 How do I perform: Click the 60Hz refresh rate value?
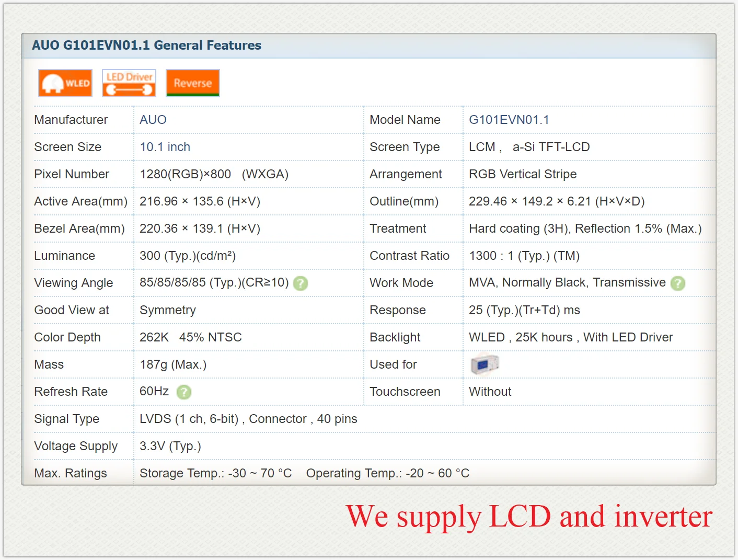[x=154, y=391]
